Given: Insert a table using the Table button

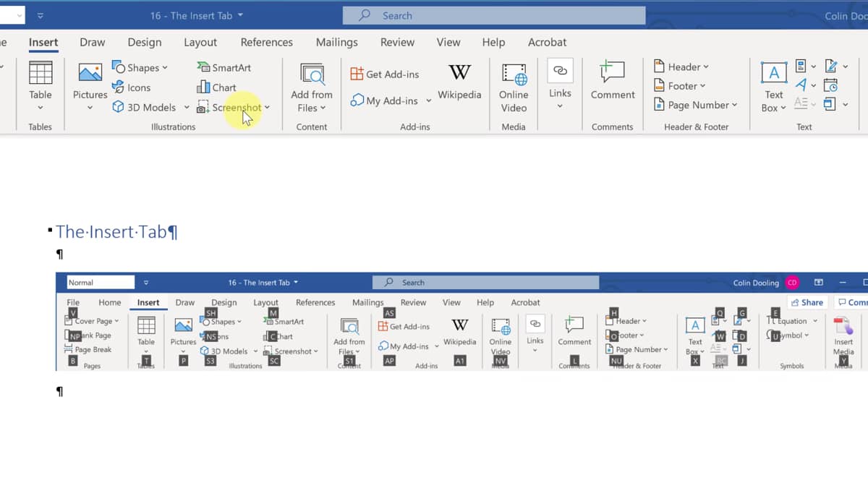Looking at the screenshot, I should click(40, 85).
